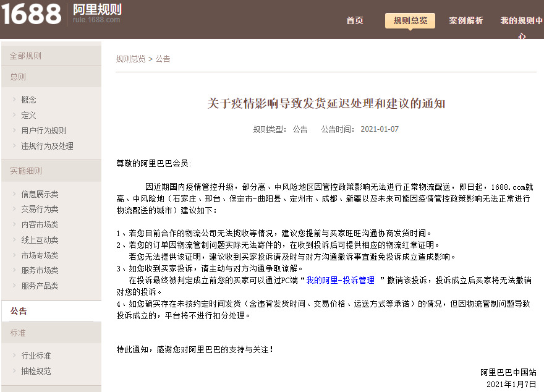Open the 阿里规则 rule.1688.com title link
Viewport: 544px width, 392px height.
(97, 14)
